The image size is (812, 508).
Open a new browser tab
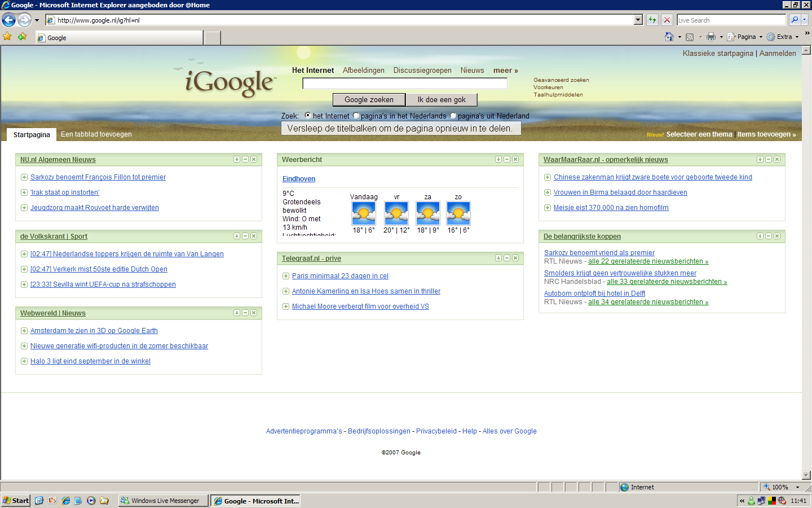pyautogui.click(x=212, y=38)
